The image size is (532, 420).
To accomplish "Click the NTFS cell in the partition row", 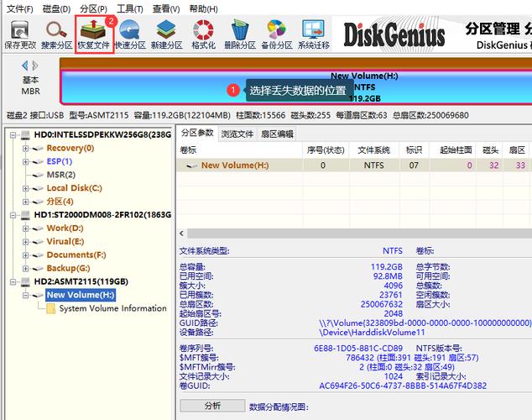I will pyautogui.click(x=374, y=165).
